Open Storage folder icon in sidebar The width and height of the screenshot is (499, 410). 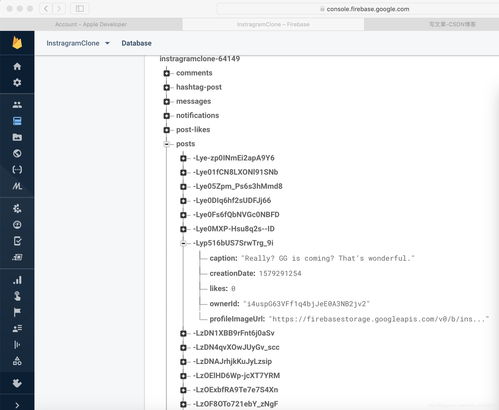click(x=17, y=137)
